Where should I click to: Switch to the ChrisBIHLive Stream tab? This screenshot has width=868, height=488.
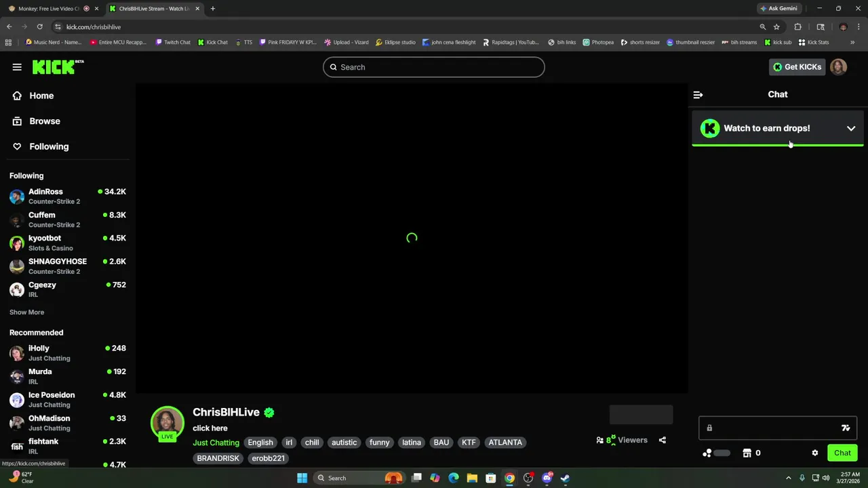pyautogui.click(x=154, y=8)
